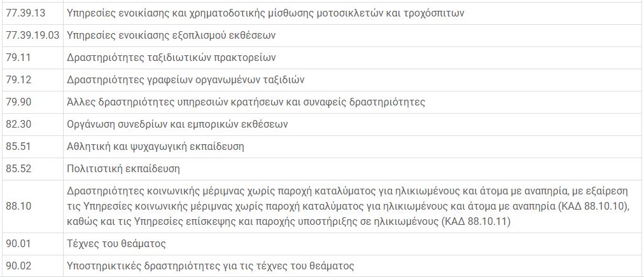
Task: Select 'Υπηρεσίες ενοικίασης εξοπλισμού εκθέσεων' text
Action: (171, 35)
